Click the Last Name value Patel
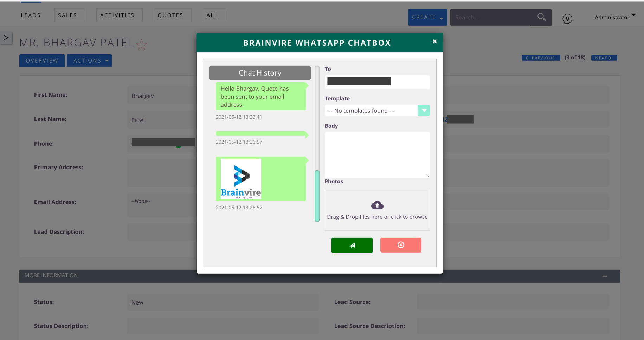Viewport: 644px width, 340px height. [x=138, y=120]
